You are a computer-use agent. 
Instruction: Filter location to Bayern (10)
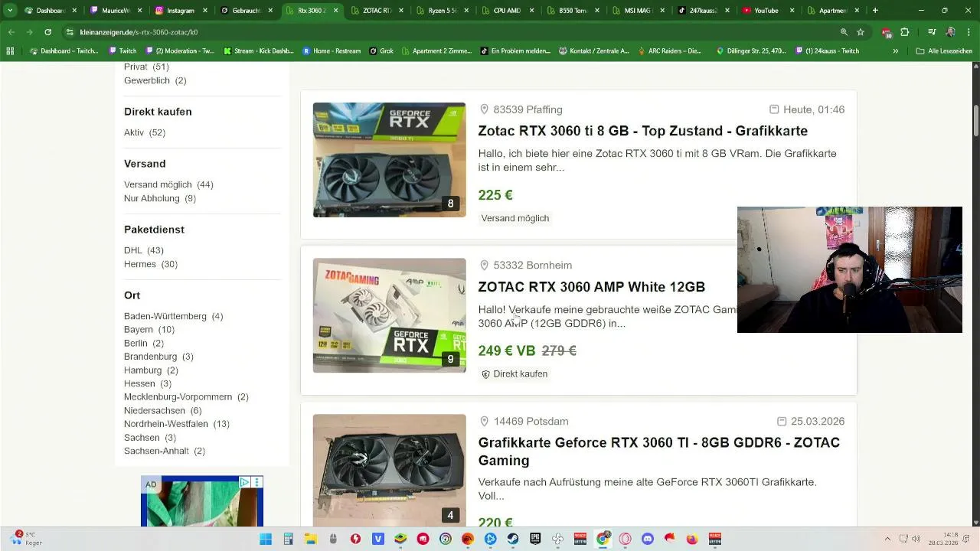tap(149, 330)
